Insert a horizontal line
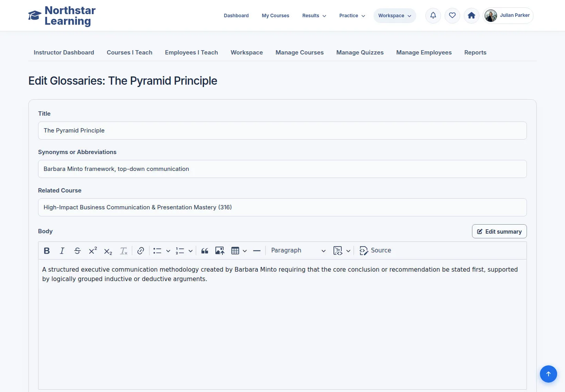Image resolution: width=565 pixels, height=392 pixels. [x=257, y=251]
